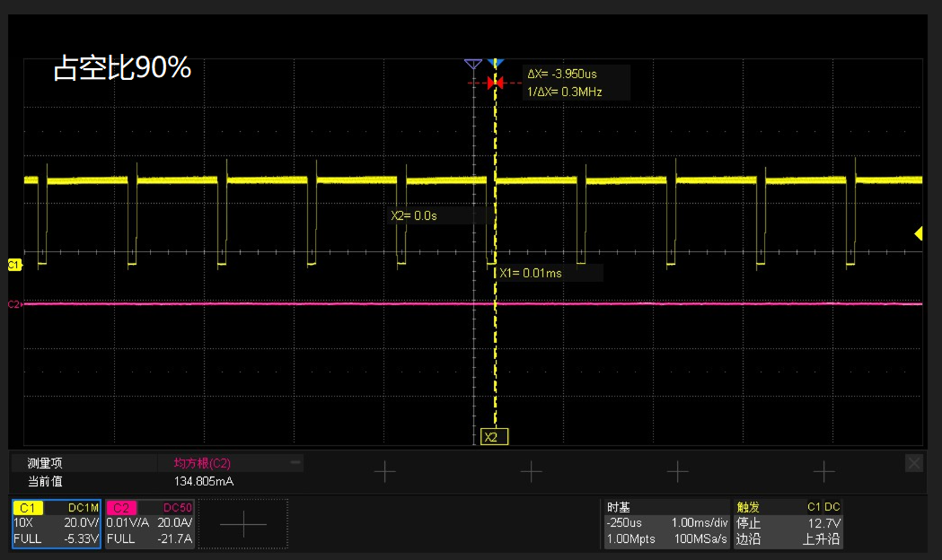942x560 pixels.
Task: Add measurement via plus beside 均方根(C2)
Action: click(x=384, y=472)
